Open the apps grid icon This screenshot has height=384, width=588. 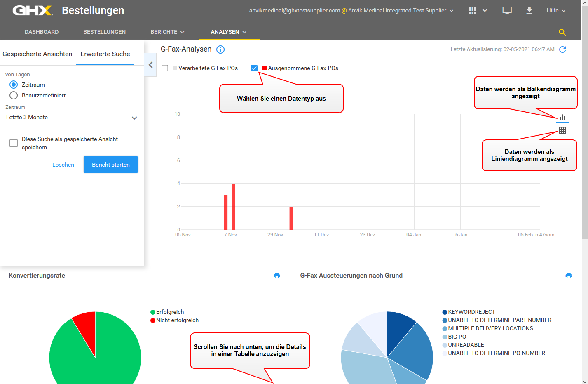coord(472,10)
